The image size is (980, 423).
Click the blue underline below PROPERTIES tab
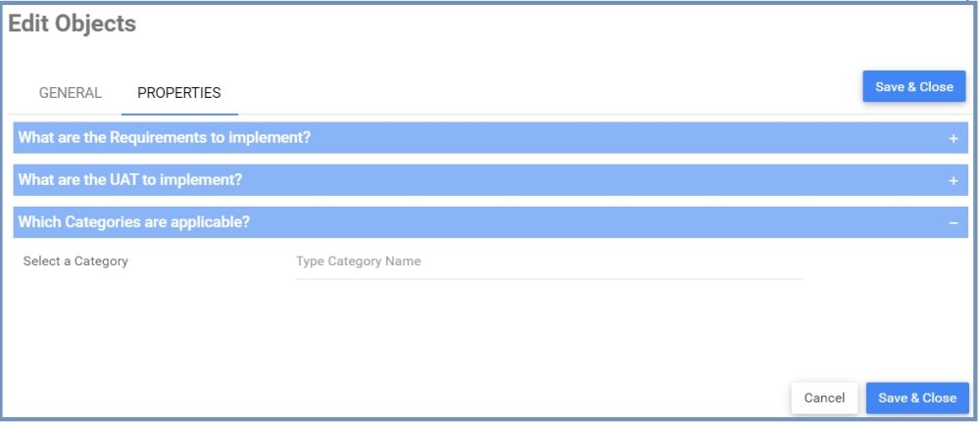(x=179, y=114)
